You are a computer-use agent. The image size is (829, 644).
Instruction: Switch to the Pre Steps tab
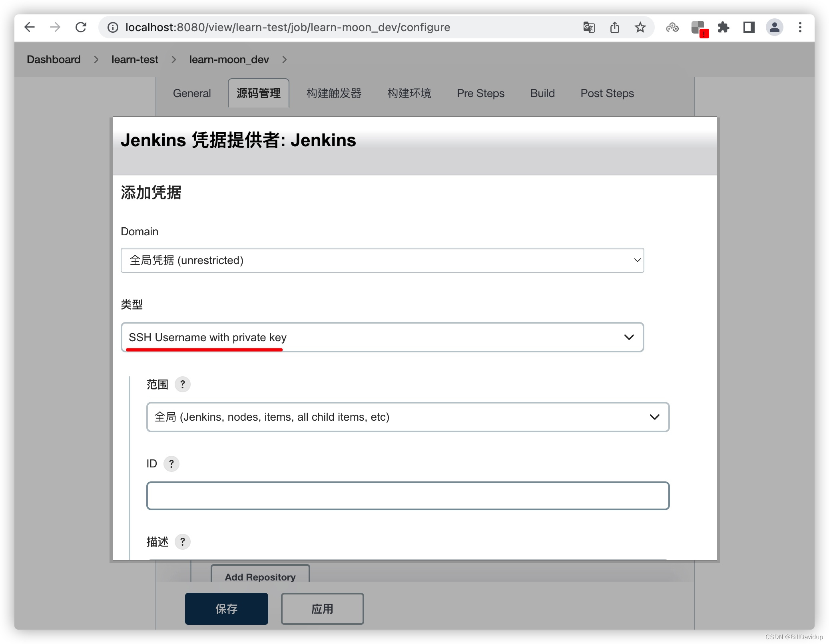click(480, 93)
